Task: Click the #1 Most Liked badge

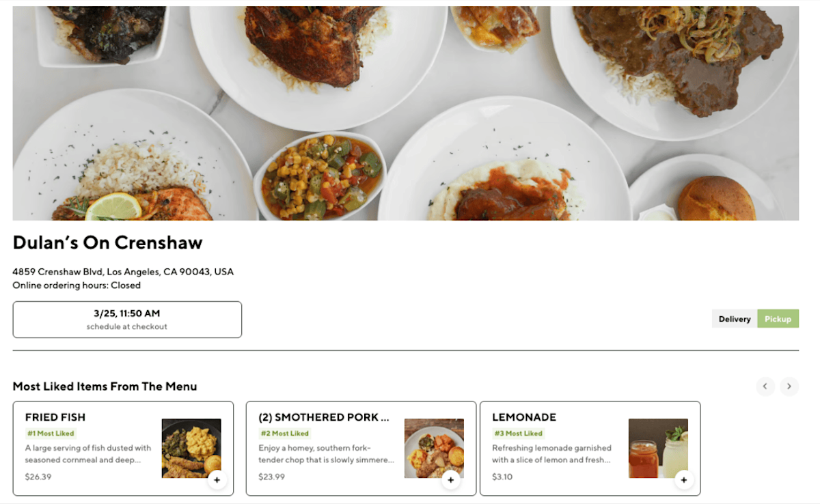Action: pos(51,433)
